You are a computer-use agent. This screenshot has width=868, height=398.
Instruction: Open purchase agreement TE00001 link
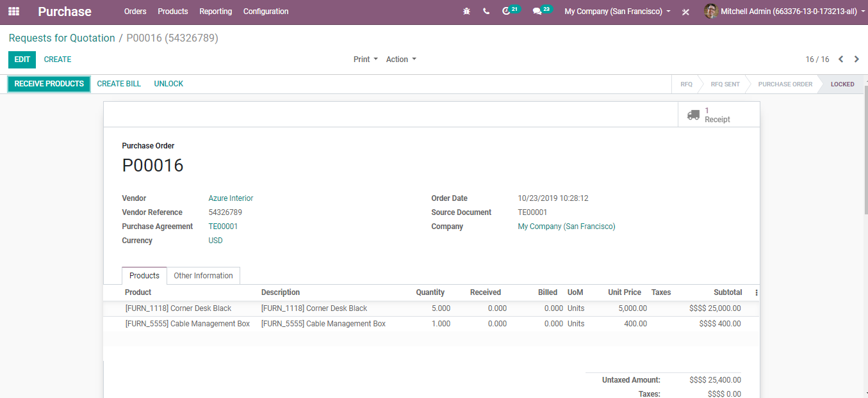point(223,227)
